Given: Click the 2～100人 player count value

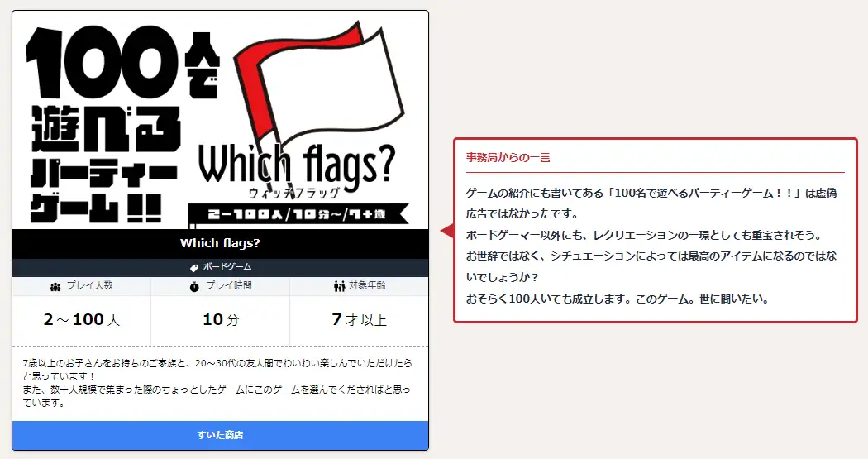Looking at the screenshot, I should click(81, 319).
